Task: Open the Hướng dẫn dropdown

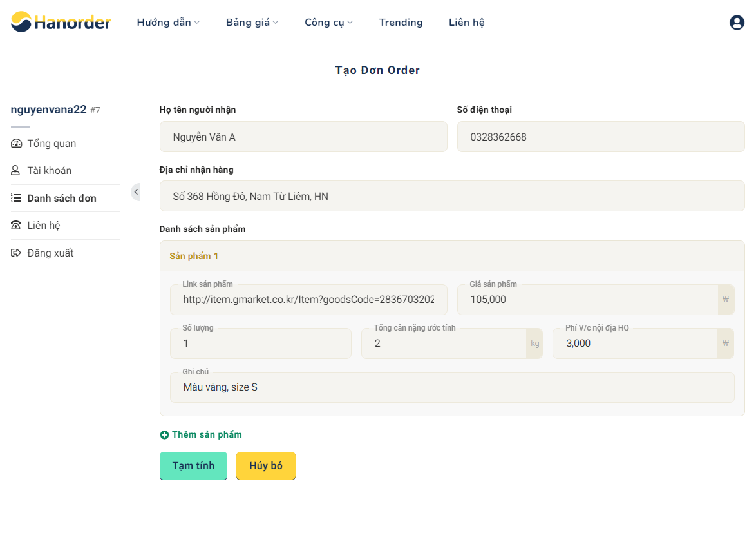Action: [167, 22]
